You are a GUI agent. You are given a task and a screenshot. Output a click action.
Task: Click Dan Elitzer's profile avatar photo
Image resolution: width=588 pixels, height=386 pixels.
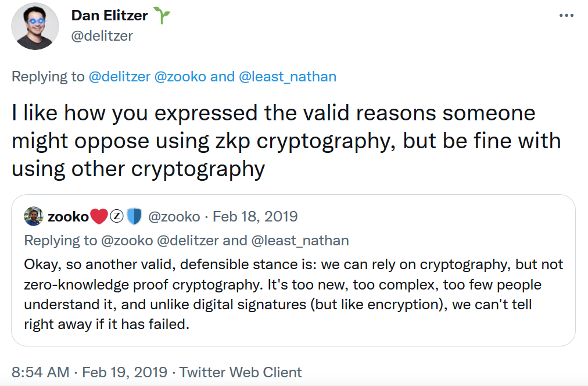[35, 26]
